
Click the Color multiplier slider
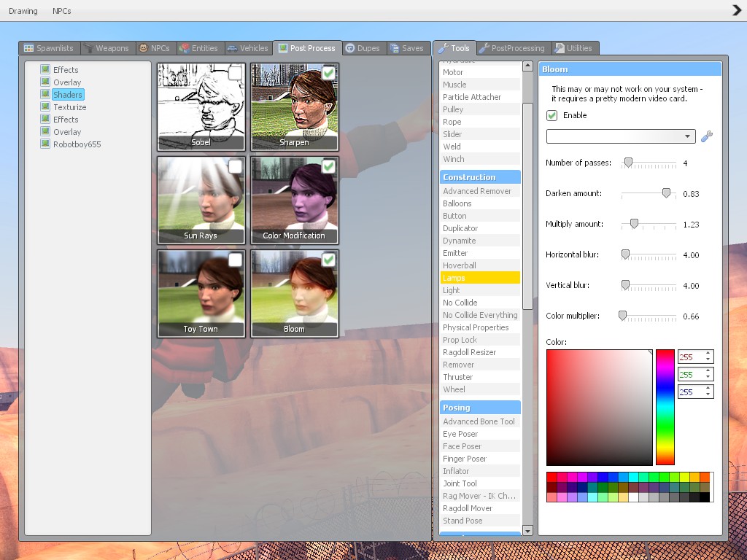(x=649, y=316)
